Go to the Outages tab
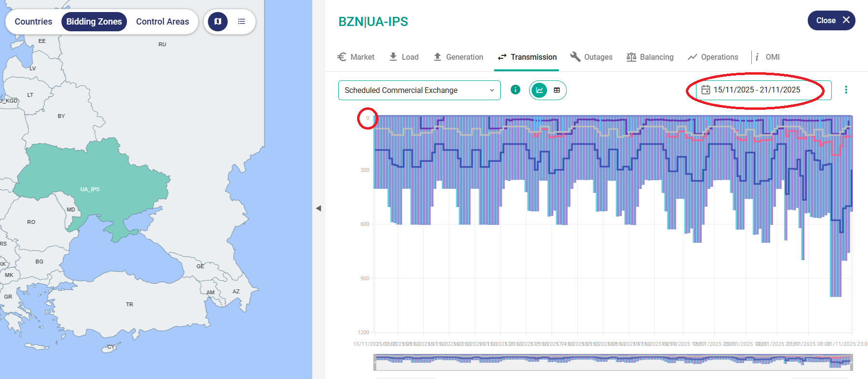 click(x=591, y=57)
